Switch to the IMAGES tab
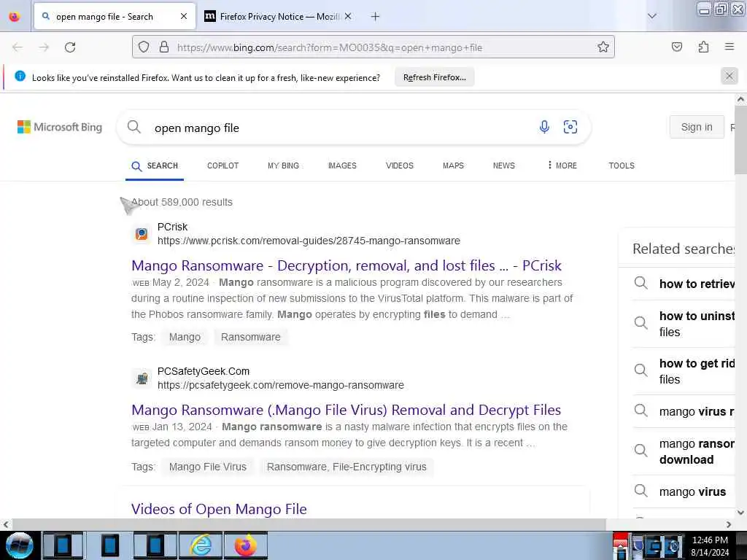The height and width of the screenshot is (560, 747). 342,166
